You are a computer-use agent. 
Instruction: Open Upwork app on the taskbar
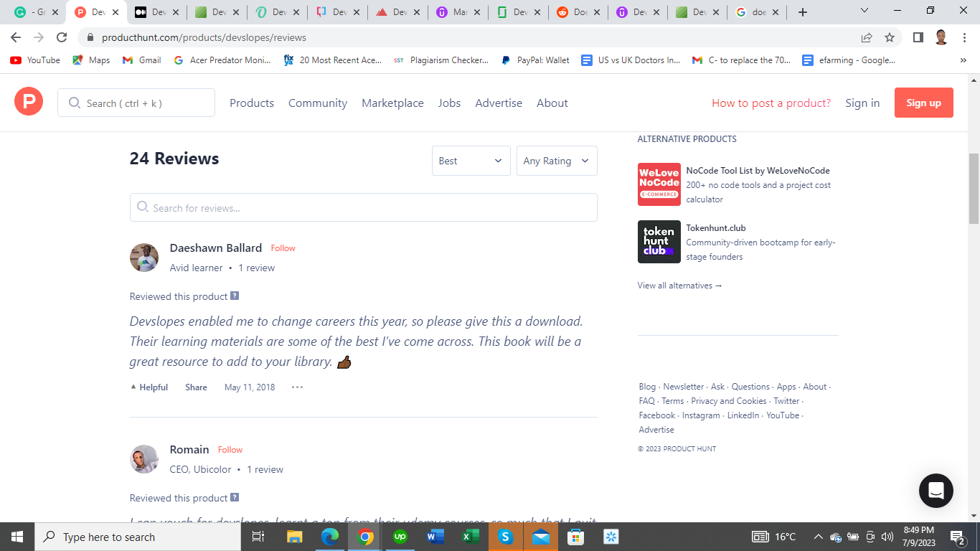tap(400, 537)
